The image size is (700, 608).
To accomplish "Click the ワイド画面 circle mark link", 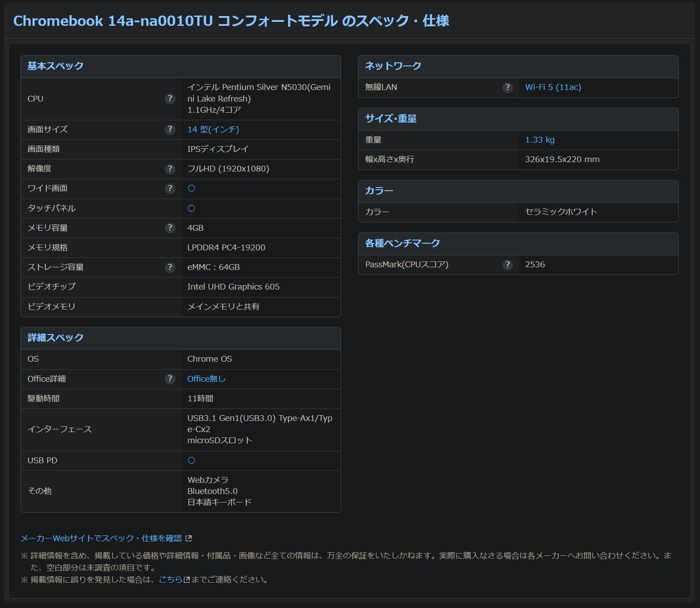I will (191, 188).
